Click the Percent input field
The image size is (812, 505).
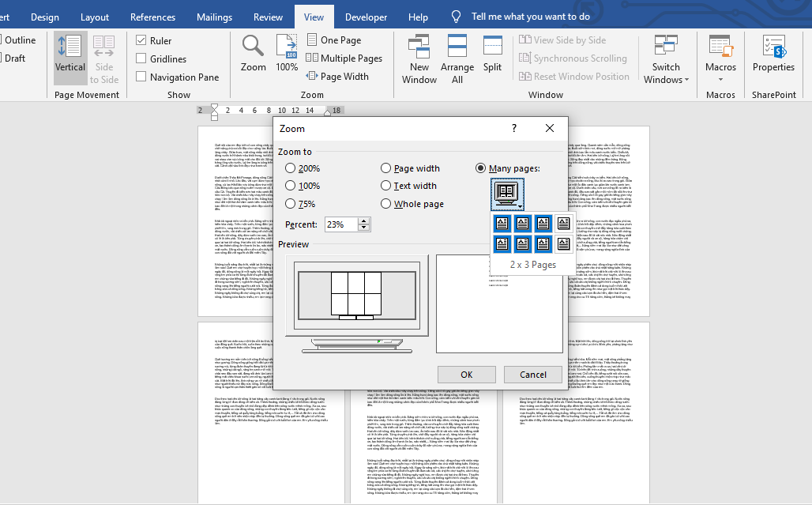[x=341, y=224]
